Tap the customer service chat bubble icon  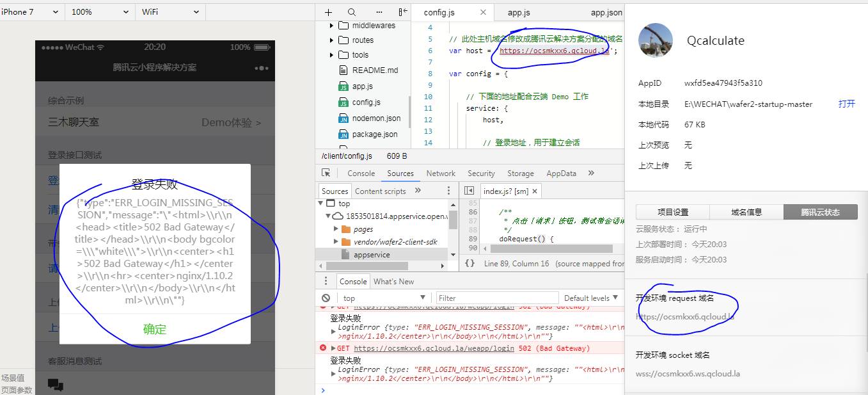point(56,385)
